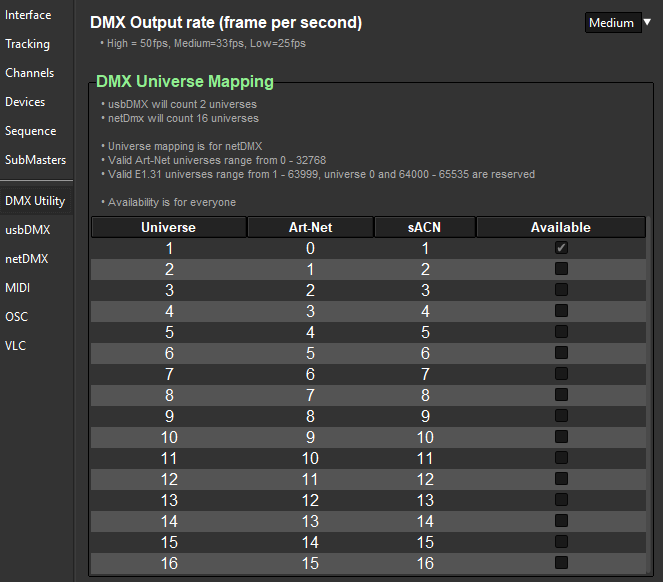Switch to MIDI settings
The height and width of the screenshot is (582, 663).
[18, 288]
